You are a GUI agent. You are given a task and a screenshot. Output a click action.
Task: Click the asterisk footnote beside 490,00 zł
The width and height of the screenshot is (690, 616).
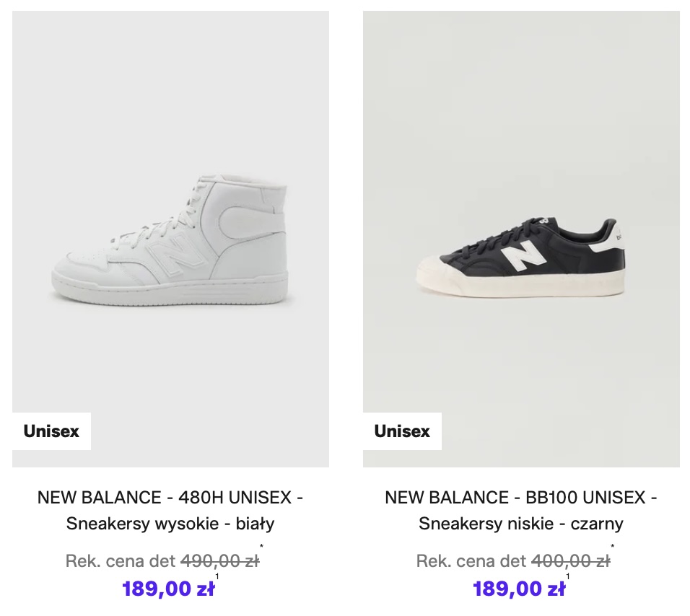point(261,547)
